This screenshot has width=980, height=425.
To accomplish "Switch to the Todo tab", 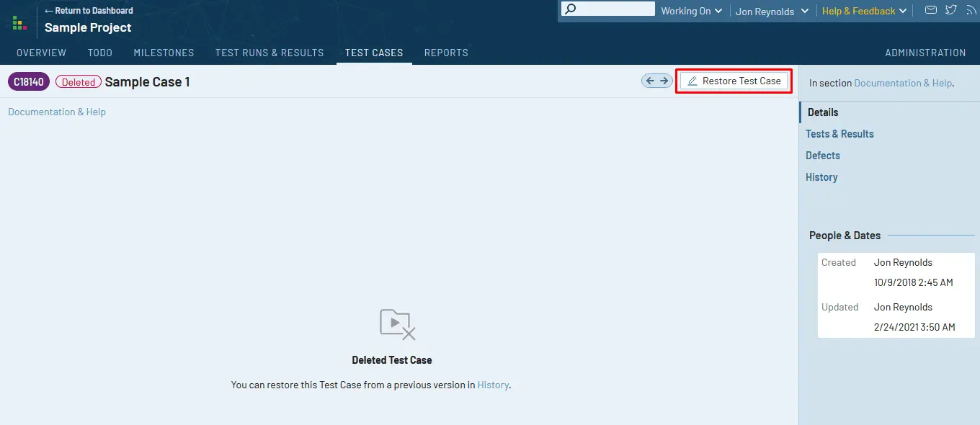I will point(100,53).
